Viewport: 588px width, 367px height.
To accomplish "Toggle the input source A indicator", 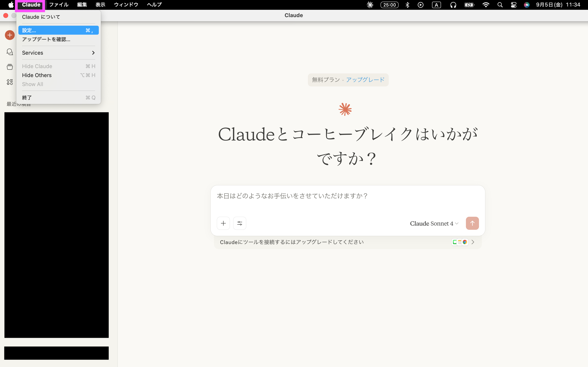I will [436, 5].
